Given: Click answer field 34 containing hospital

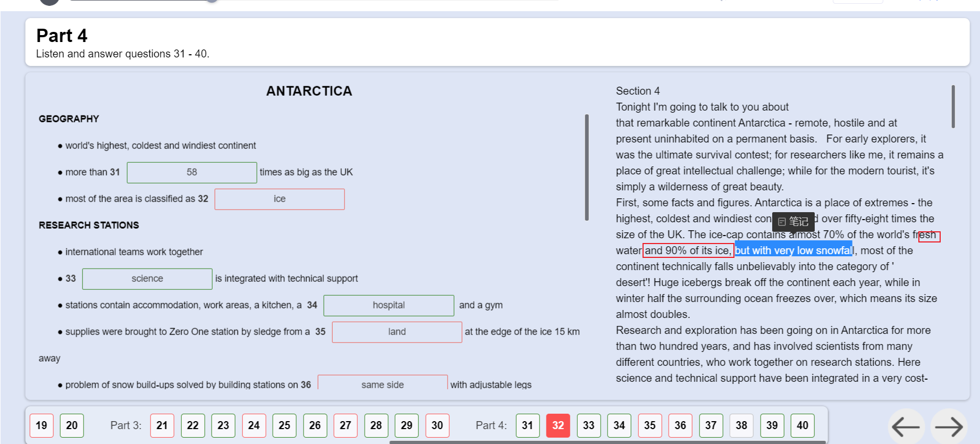Looking at the screenshot, I should pyautogui.click(x=388, y=305).
